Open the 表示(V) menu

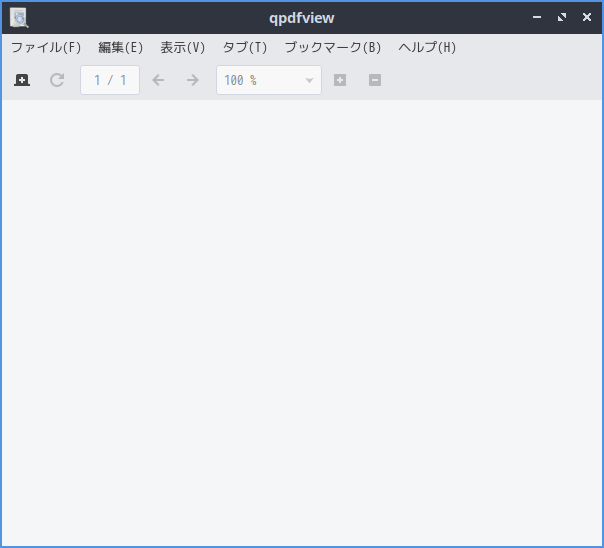coord(183,47)
